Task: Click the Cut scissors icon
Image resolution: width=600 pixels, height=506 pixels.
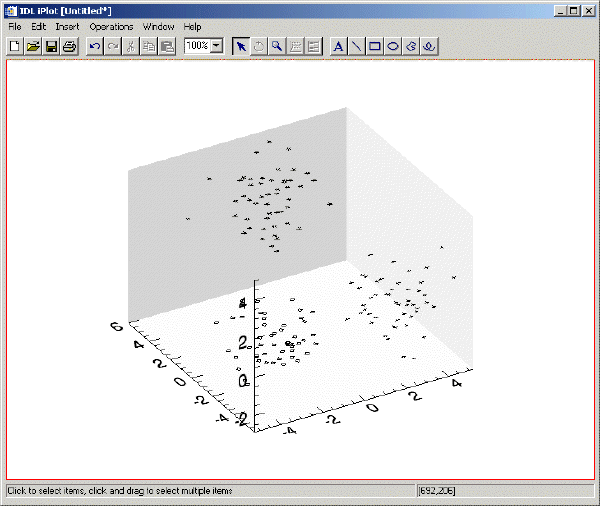Action: click(131, 47)
